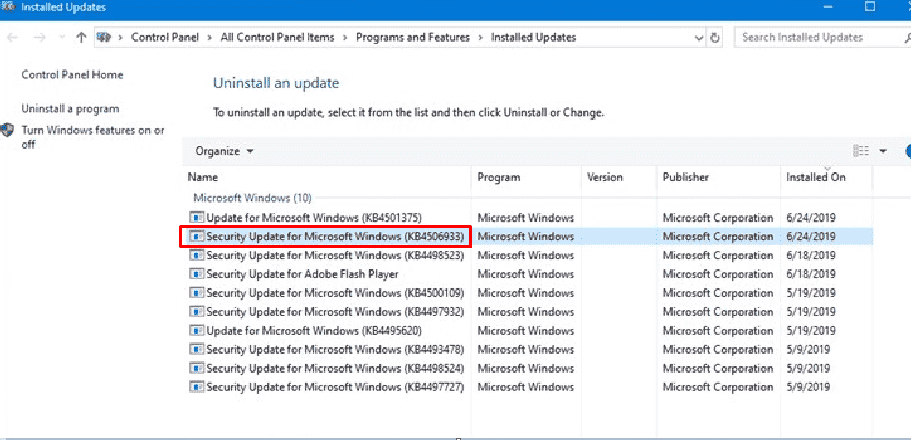Screen dimensions: 911x440
Task: Click the change view icon
Action: coord(861,151)
